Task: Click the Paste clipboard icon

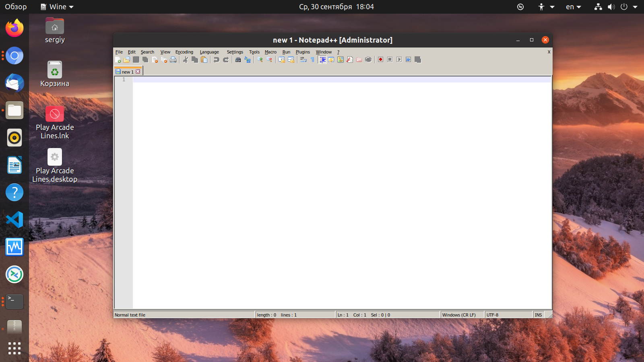Action: [x=204, y=60]
